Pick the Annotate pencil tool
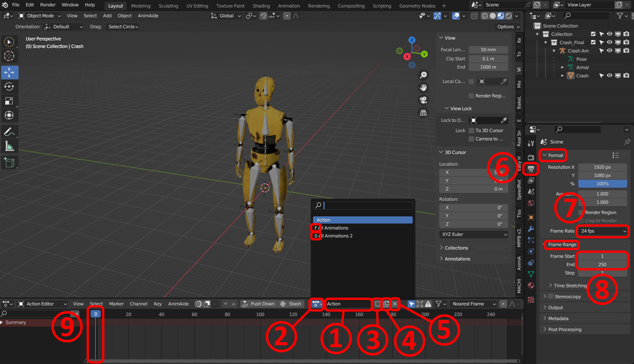Viewport: 634px width, 364px height. pyautogui.click(x=9, y=132)
